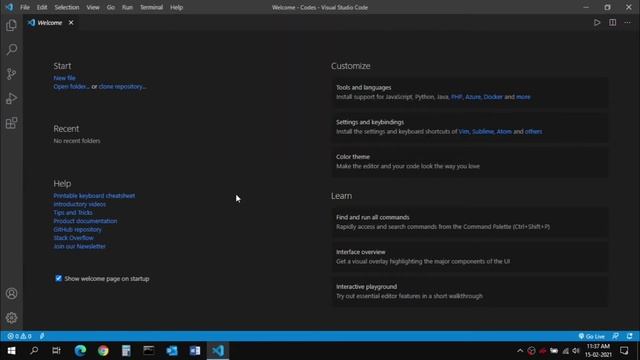Install Docker support link

point(493,97)
